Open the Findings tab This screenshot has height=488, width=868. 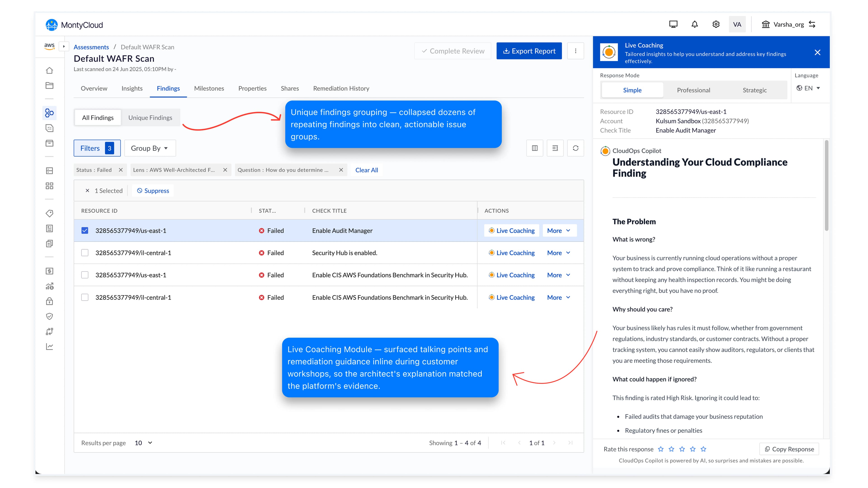(x=168, y=88)
